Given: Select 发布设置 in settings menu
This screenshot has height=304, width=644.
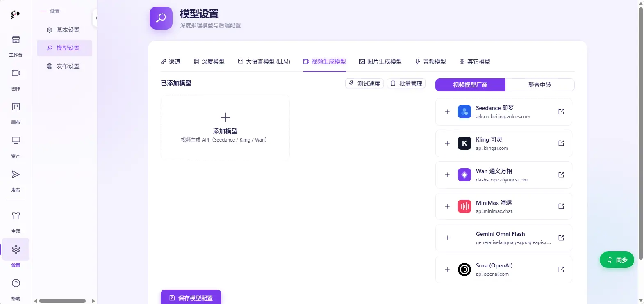Looking at the screenshot, I should point(64,66).
